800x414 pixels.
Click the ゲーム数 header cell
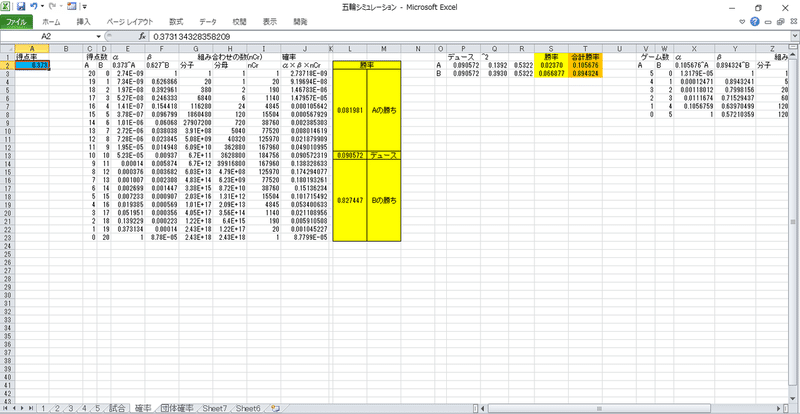tap(655, 57)
